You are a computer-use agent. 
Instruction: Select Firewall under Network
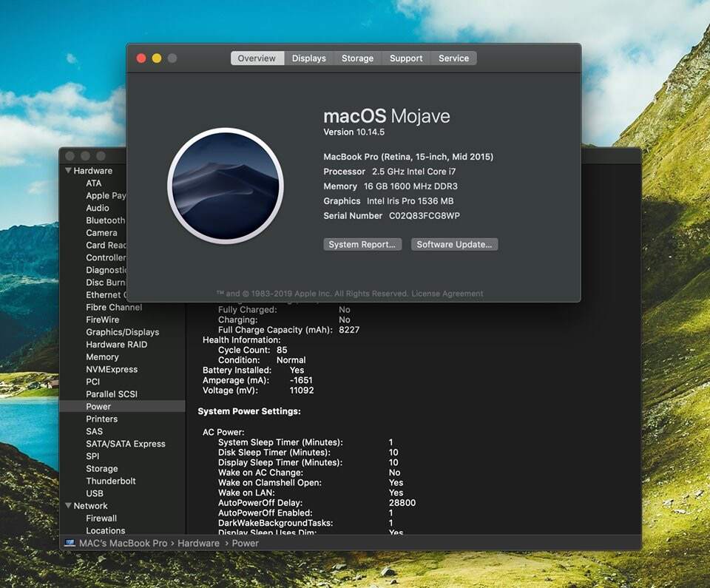point(101,518)
